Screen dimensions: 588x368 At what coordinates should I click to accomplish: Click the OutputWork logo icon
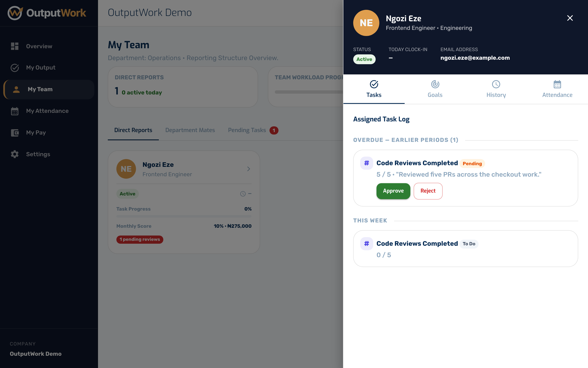[x=15, y=13]
